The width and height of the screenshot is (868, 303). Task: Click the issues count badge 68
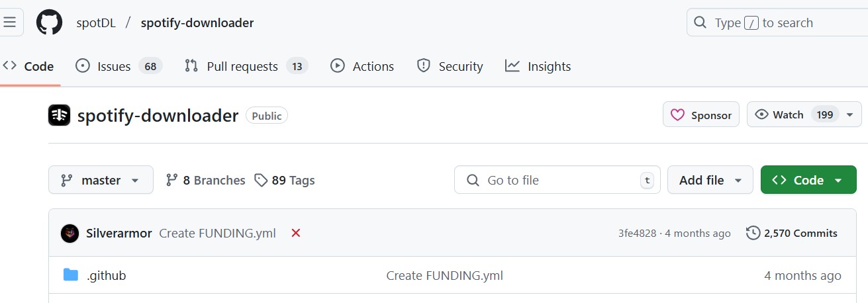[x=150, y=66]
